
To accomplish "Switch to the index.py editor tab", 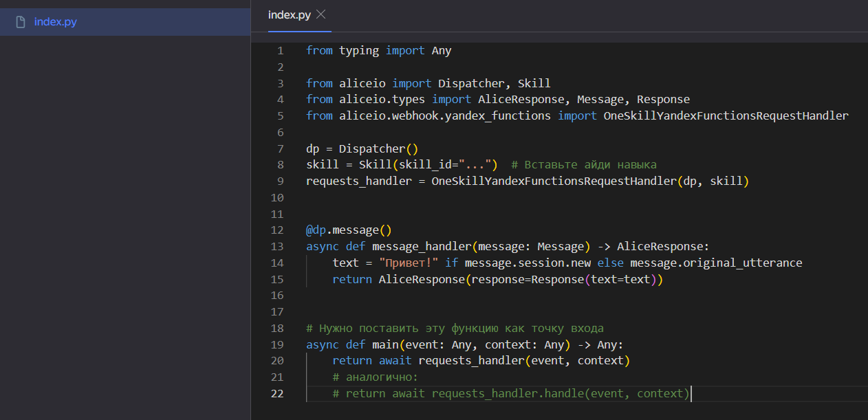I will (x=290, y=14).
